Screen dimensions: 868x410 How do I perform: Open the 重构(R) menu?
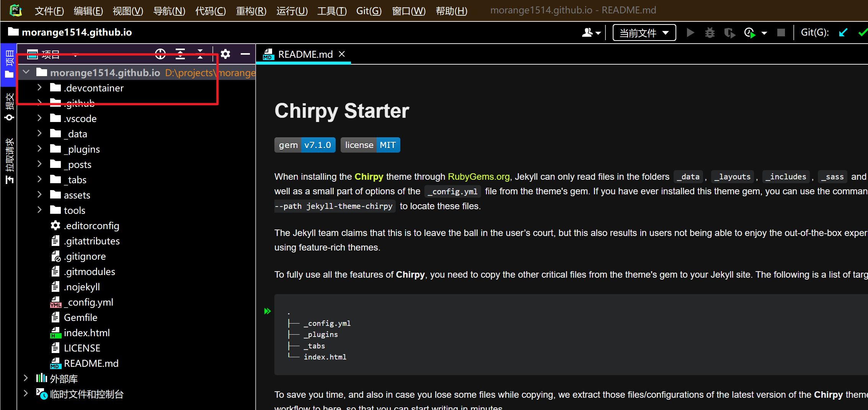(251, 11)
